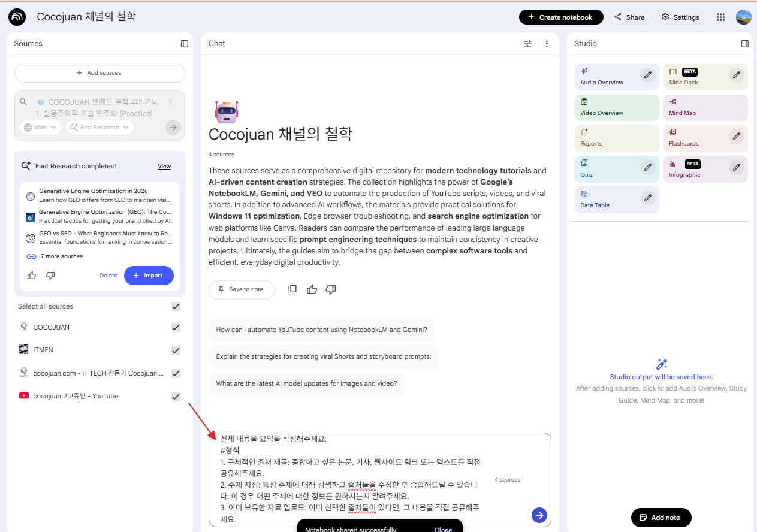Click the NotebookLM logo icon
Screen dimensions: 757x532
17,17
